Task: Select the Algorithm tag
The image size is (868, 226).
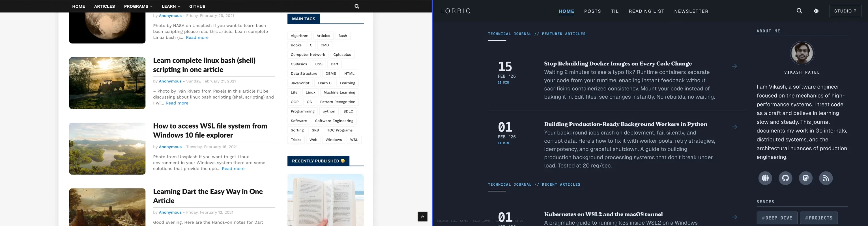Action: [x=300, y=36]
